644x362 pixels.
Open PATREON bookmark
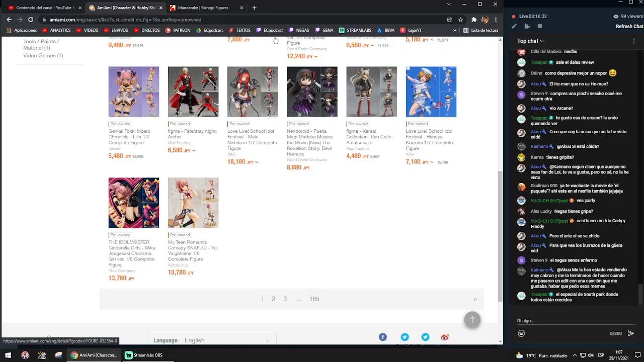178,30
